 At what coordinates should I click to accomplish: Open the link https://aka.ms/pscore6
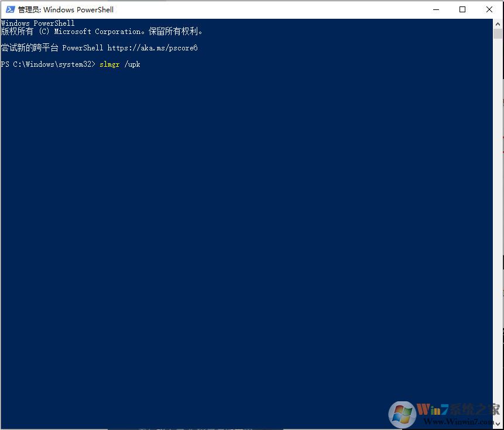tap(153, 47)
